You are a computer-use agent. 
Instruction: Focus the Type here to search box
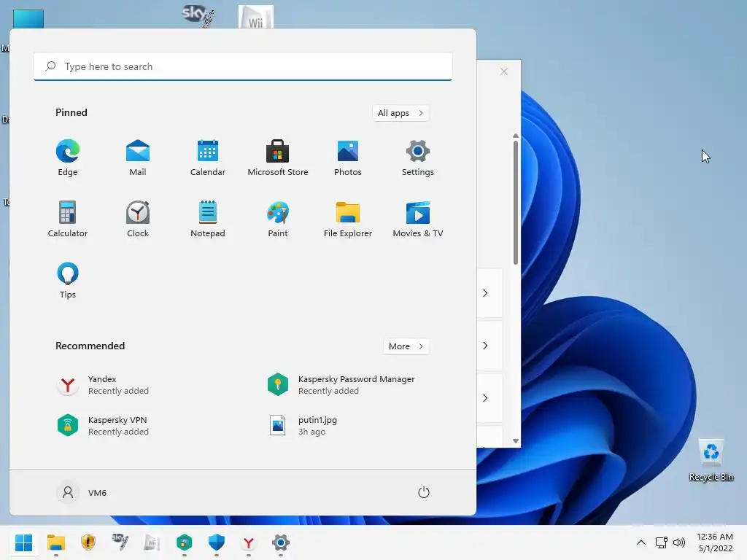click(243, 66)
